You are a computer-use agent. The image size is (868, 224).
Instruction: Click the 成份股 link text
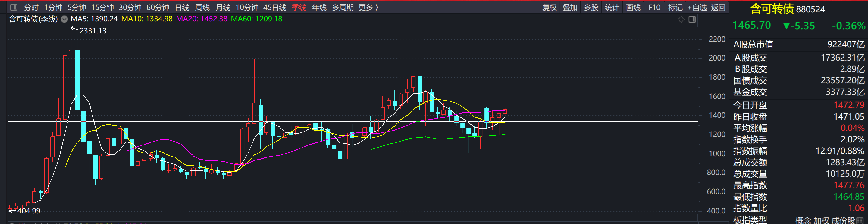(843, 221)
